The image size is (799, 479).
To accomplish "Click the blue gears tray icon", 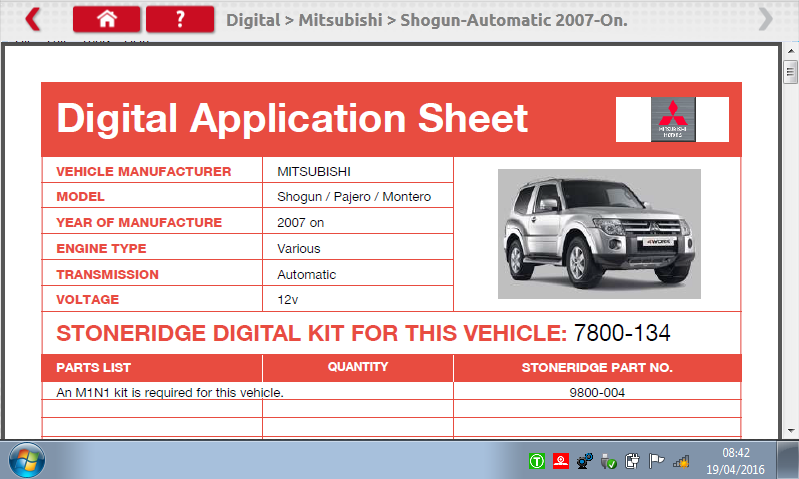I will coord(584,461).
